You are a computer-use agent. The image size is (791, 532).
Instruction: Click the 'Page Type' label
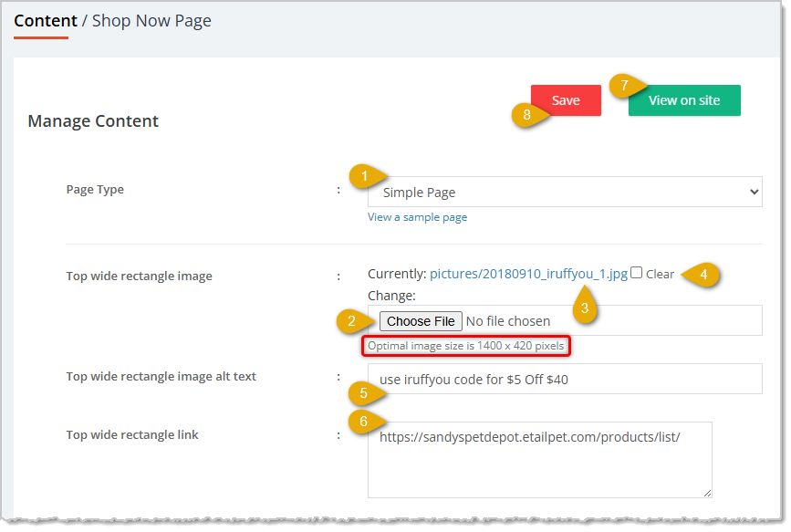95,190
